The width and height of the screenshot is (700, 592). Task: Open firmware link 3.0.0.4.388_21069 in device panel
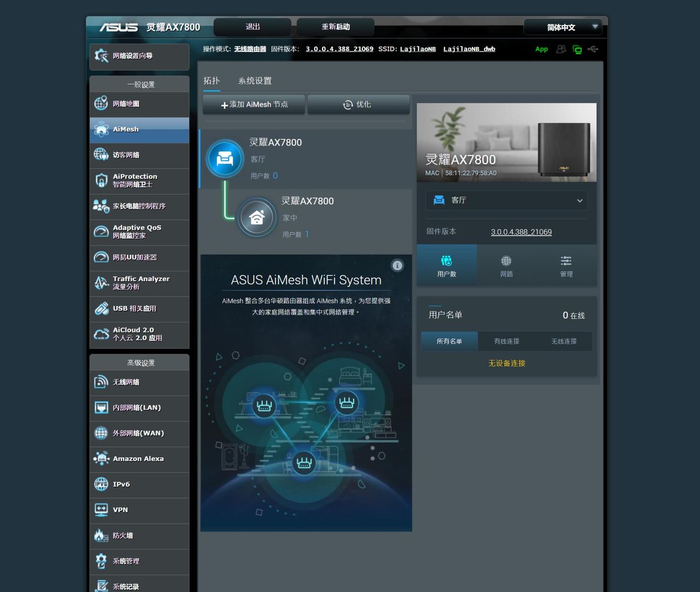(x=521, y=232)
